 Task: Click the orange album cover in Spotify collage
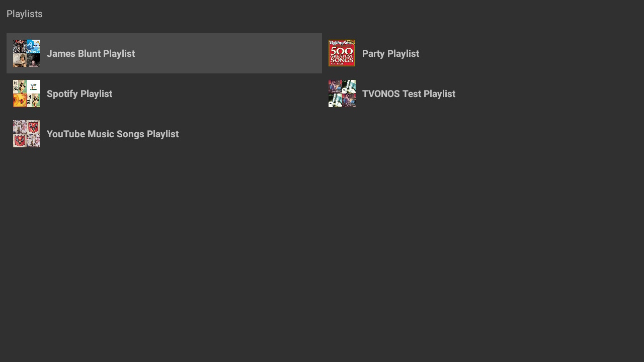20,101
